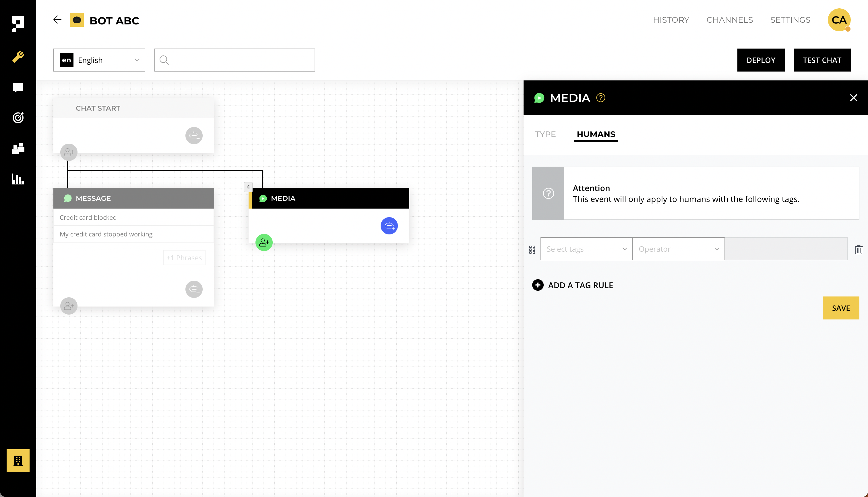This screenshot has height=497, width=868.
Task: Expand the Select tags dropdown
Action: [x=586, y=249]
